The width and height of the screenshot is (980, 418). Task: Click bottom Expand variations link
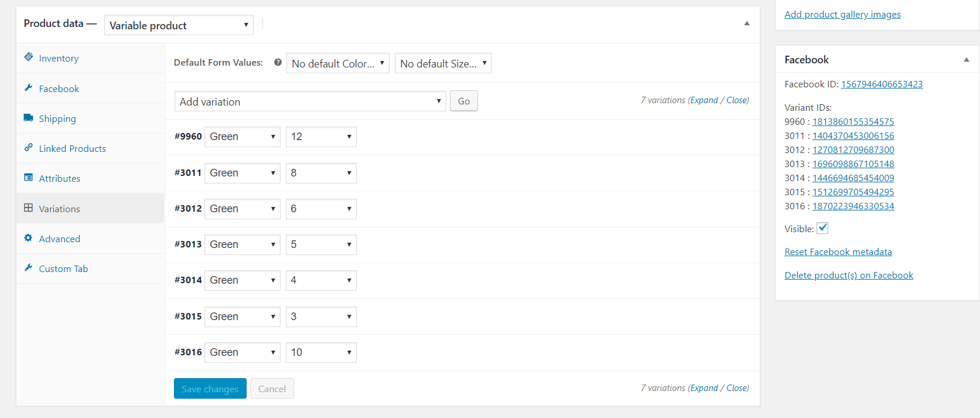pyautogui.click(x=704, y=388)
